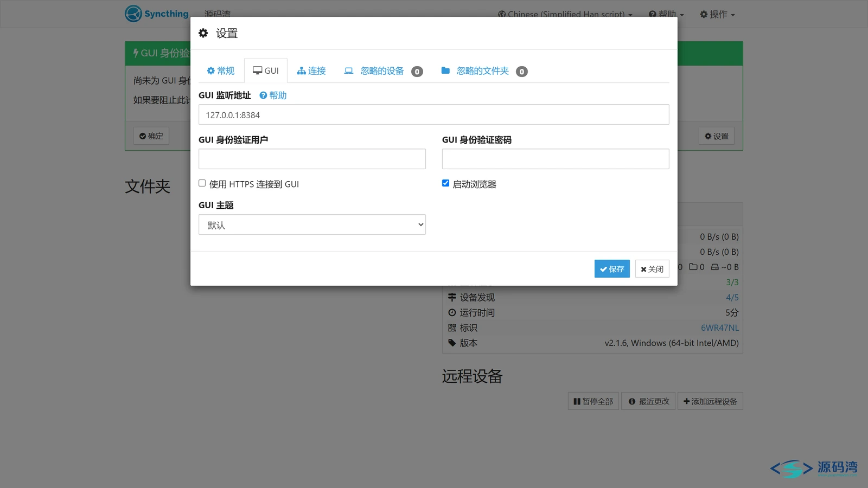Screen dimensions: 868x488
Task: Click the monitor icon on the GUI tab
Action: click(x=257, y=70)
